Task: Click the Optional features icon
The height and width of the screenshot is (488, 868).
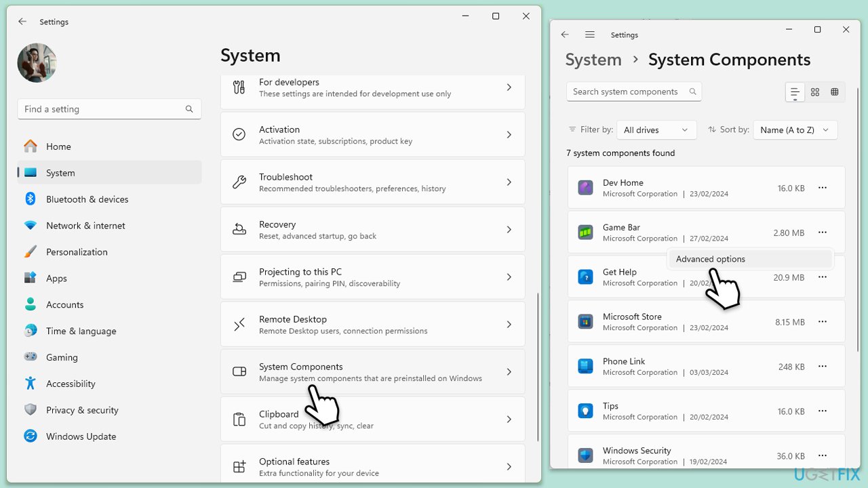Action: [239, 467]
